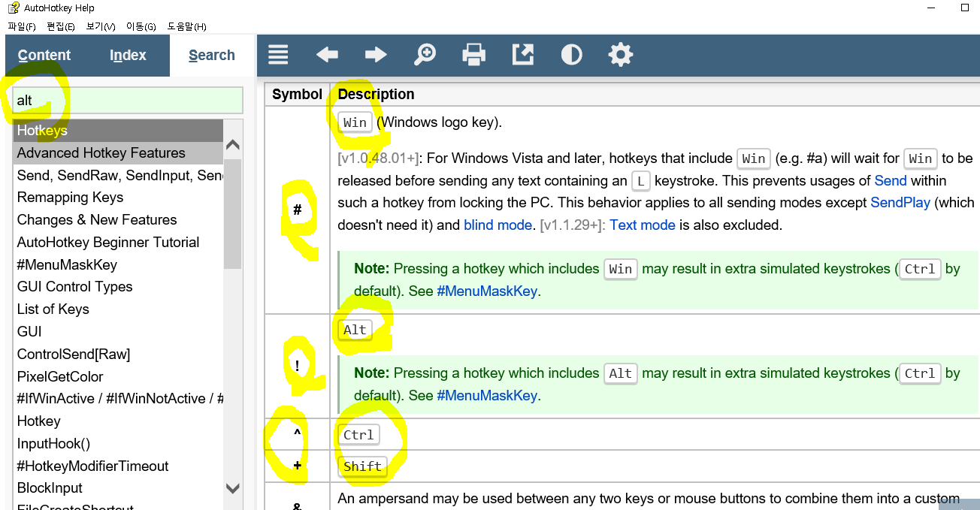Open the 이동(G) menu
The height and width of the screenshot is (510, 980).
point(141,26)
